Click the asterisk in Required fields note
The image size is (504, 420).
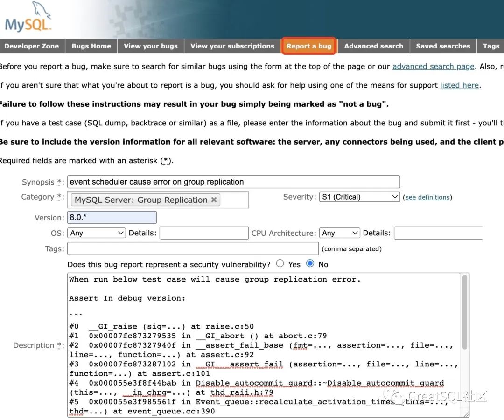pyautogui.click(x=166, y=160)
